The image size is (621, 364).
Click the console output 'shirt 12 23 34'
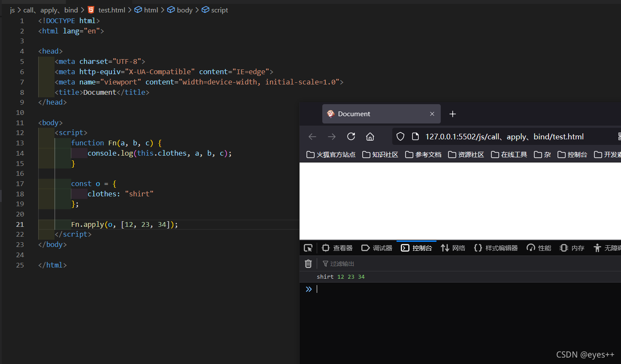[341, 277]
